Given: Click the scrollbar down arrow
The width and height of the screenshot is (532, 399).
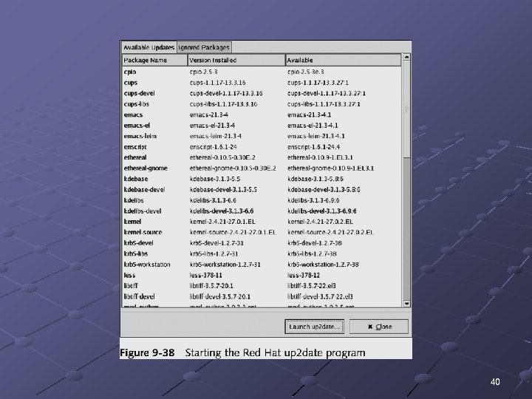Looking at the screenshot, I should 406,304.
